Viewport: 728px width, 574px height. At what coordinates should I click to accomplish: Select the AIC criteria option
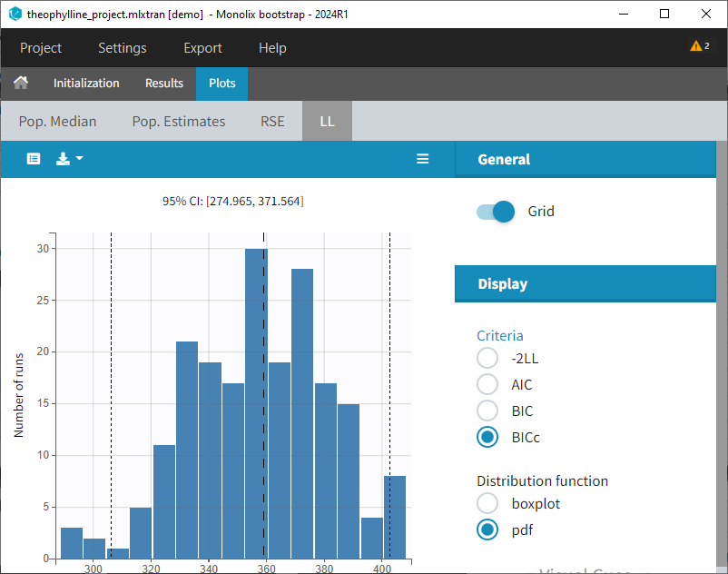point(487,385)
